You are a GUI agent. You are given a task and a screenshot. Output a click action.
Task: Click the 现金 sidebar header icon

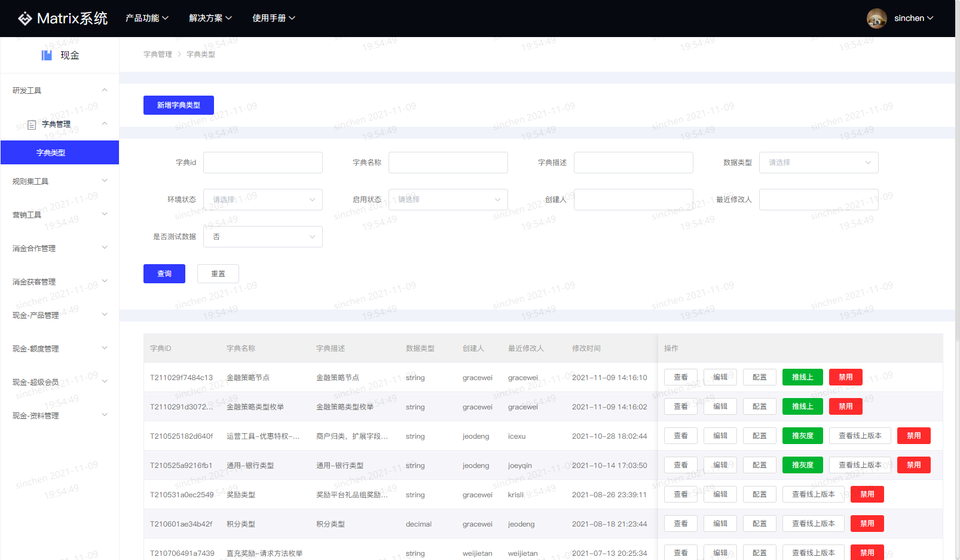pyautogui.click(x=47, y=55)
